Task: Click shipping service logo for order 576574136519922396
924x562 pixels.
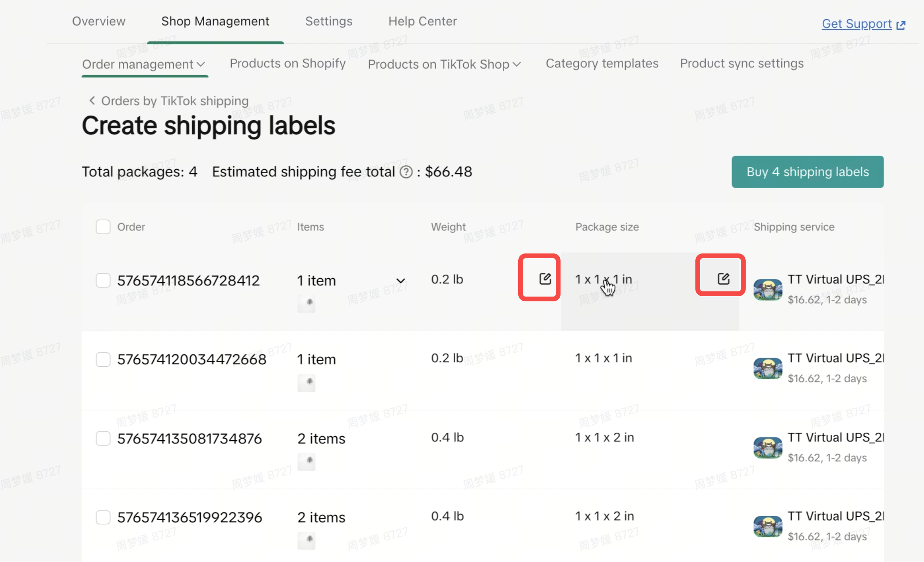Action: coord(767,526)
